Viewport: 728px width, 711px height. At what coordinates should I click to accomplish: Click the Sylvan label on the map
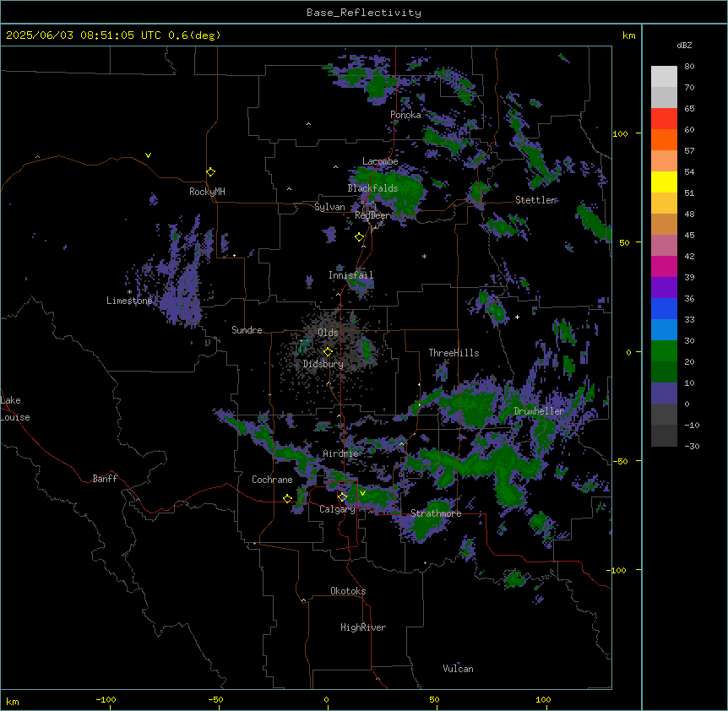click(329, 207)
